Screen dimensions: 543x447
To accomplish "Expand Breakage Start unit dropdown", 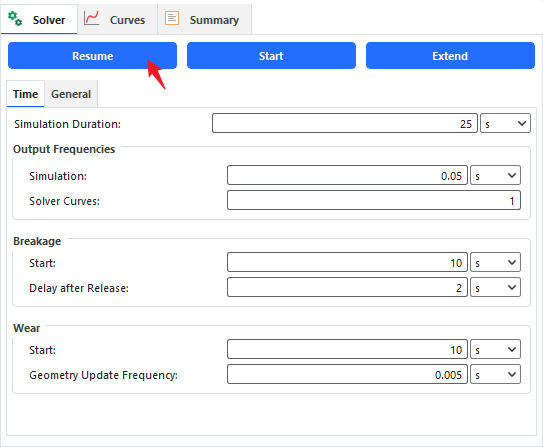I will point(495,262).
